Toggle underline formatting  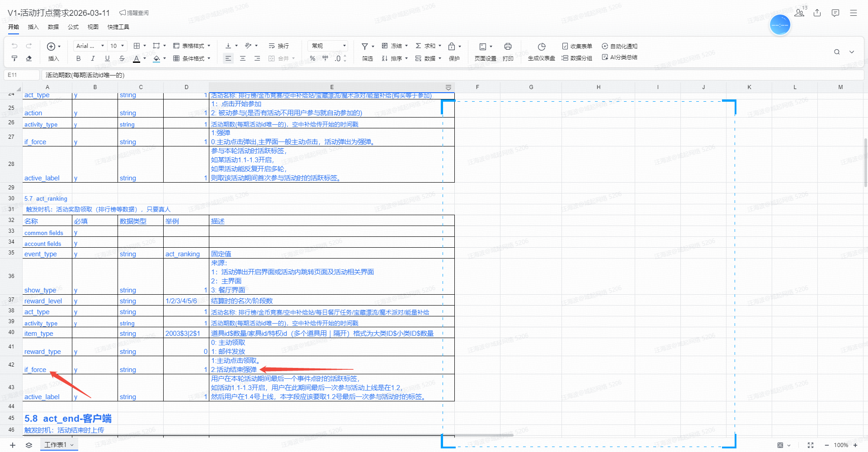click(107, 58)
